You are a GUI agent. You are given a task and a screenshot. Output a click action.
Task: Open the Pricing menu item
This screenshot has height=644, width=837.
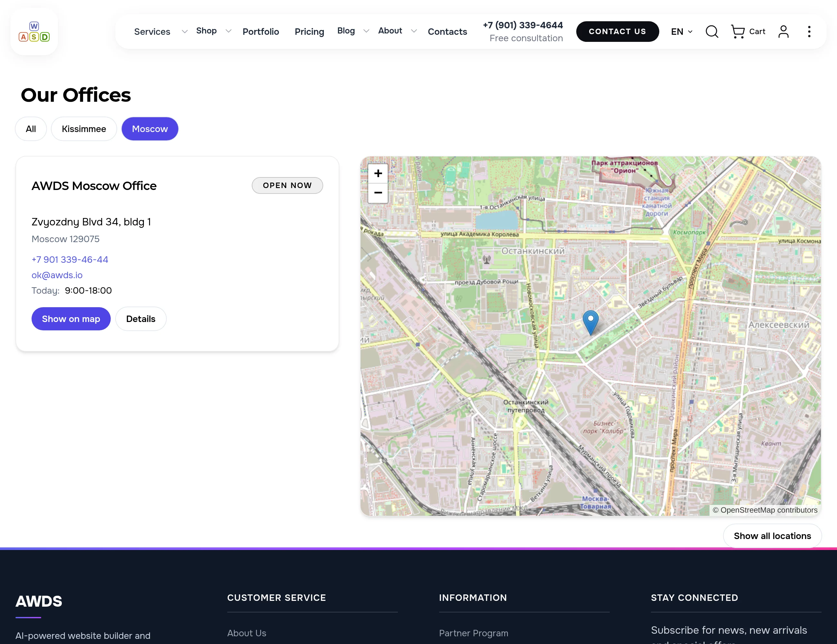coord(309,32)
